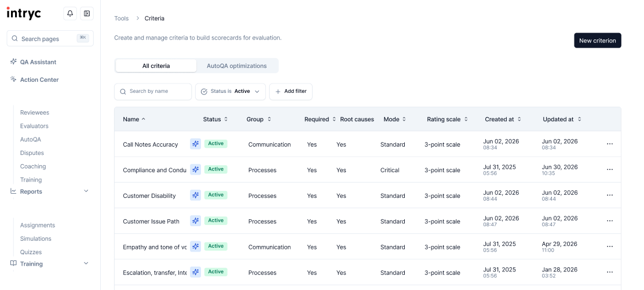Click the Apr 29, 2026 updated date
This screenshot has width=644, height=290.
(x=559, y=244)
